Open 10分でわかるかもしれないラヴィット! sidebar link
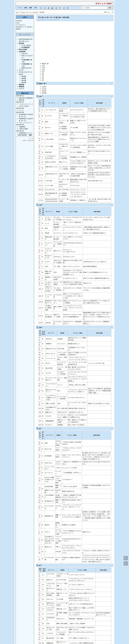The width and height of the screenshot is (129, 644). (x=26, y=40)
